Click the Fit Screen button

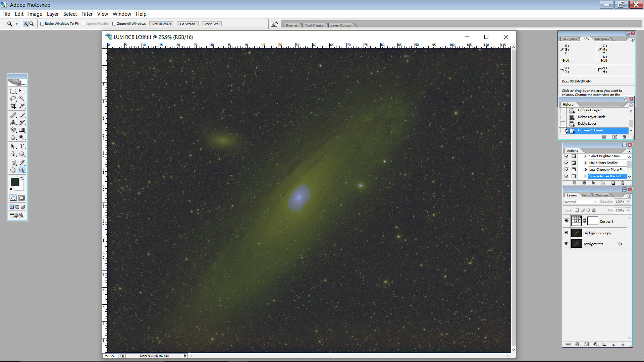(x=187, y=24)
